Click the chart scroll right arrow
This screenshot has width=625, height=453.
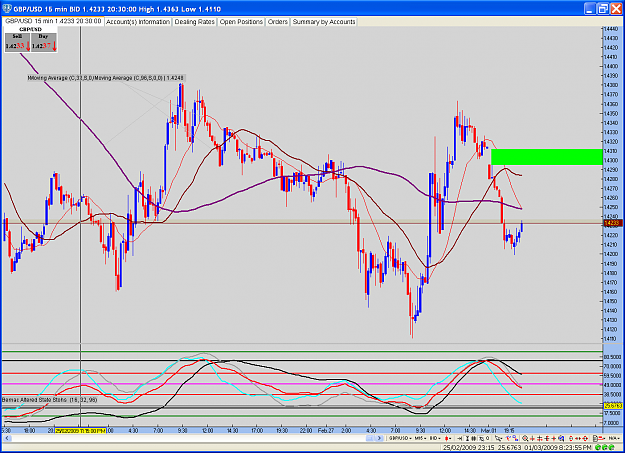pos(379,438)
